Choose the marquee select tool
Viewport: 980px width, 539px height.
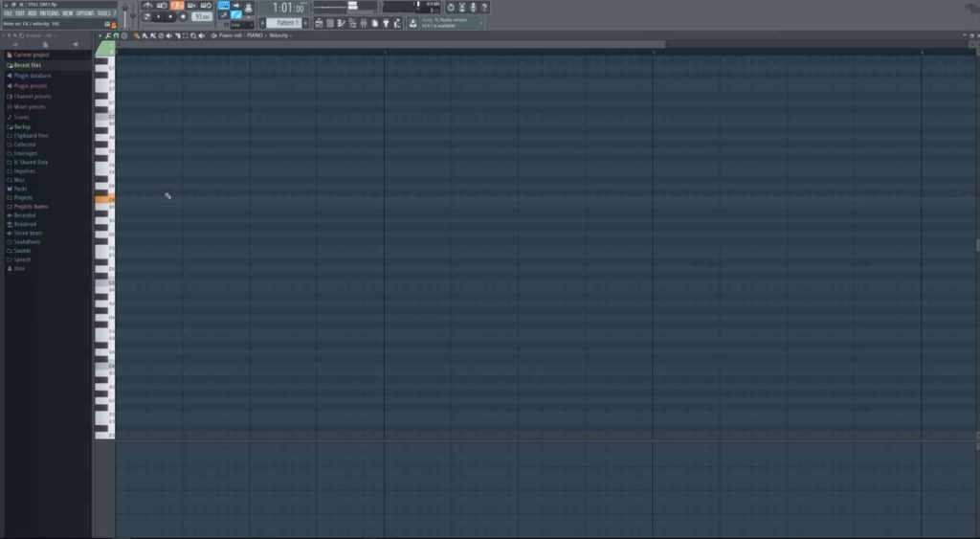click(185, 35)
